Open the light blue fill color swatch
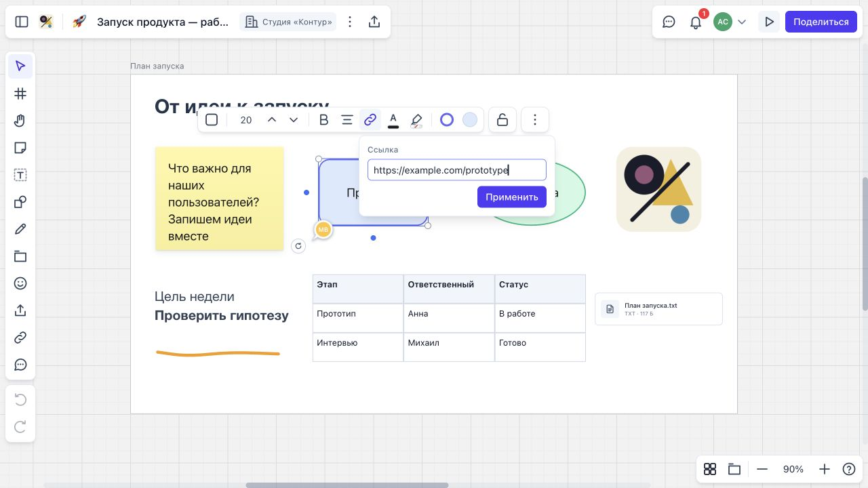The height and width of the screenshot is (488, 868). [x=470, y=120]
